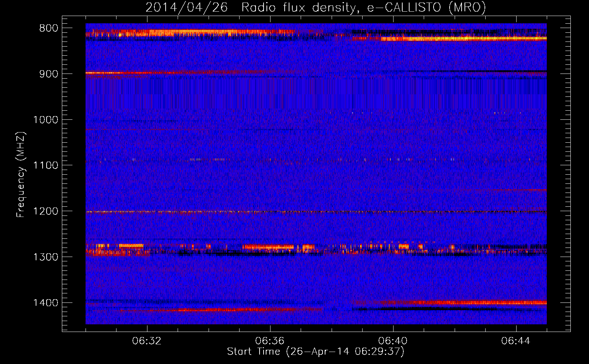Click the 06:40 time tick label
Image resolution: width=589 pixels, height=364 pixels.
393,341
